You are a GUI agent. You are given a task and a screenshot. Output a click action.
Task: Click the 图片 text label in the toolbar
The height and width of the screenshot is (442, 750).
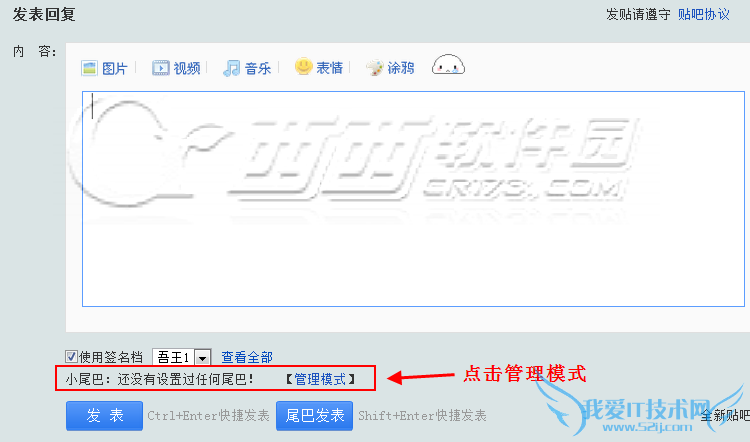114,68
